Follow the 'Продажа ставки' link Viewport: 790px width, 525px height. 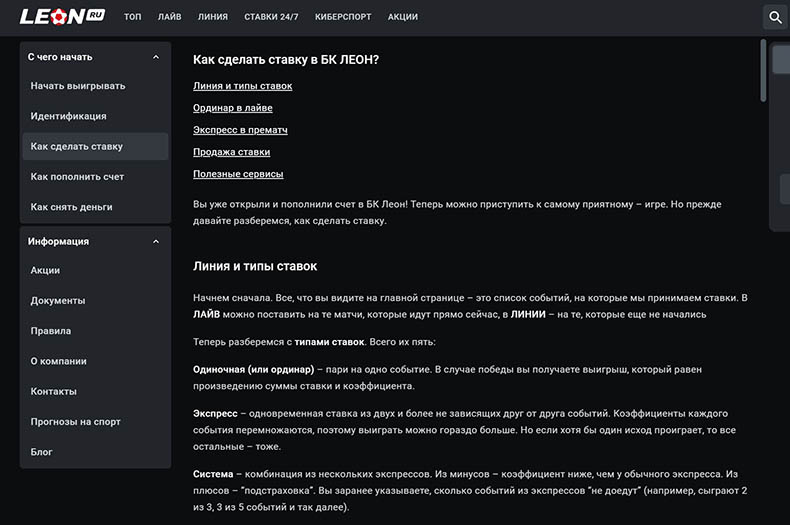[231, 152]
